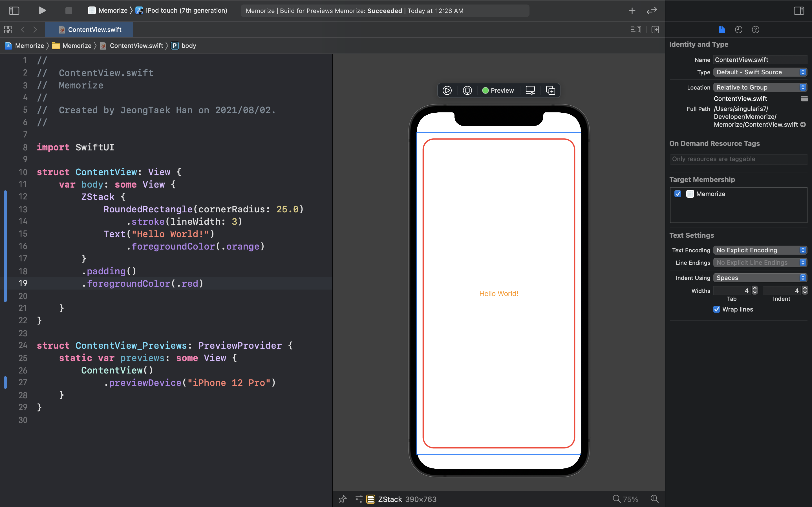Toggle the left navigator sidebar

(14, 10)
